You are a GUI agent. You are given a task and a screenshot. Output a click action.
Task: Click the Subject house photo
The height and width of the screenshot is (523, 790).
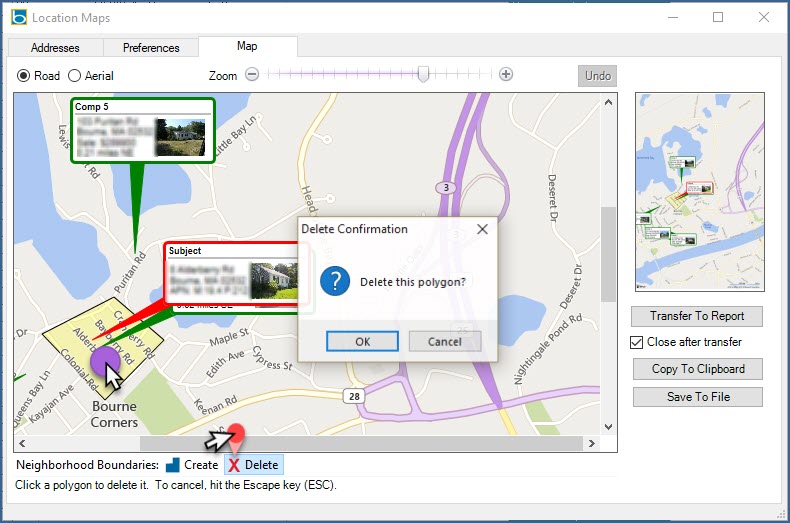pos(275,281)
